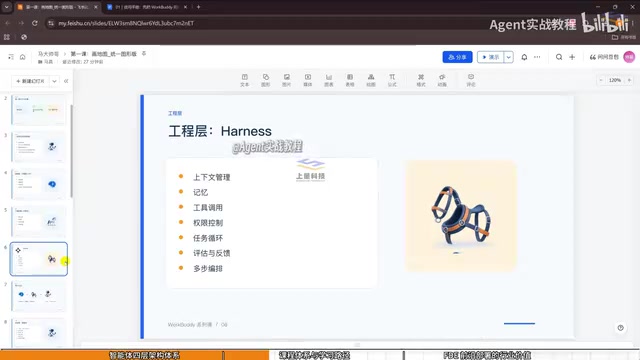Click the bullet text 任务循环
640x360 pixels.
click(x=208, y=238)
